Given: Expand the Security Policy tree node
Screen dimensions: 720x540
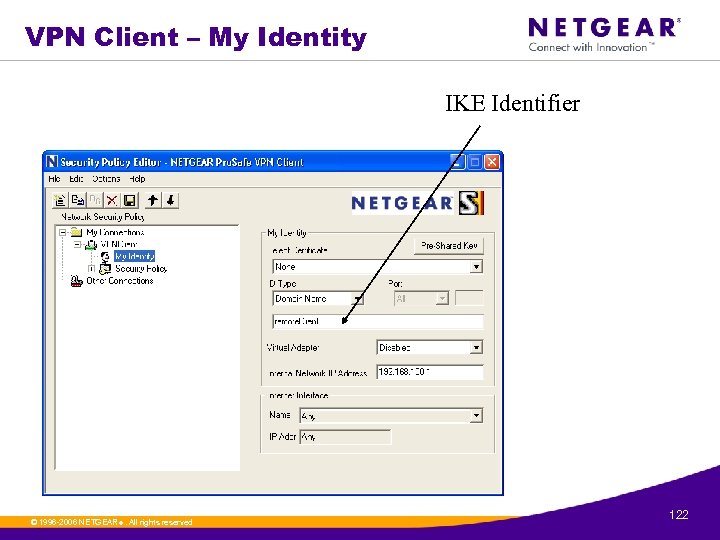Looking at the screenshot, I should 91,269.
